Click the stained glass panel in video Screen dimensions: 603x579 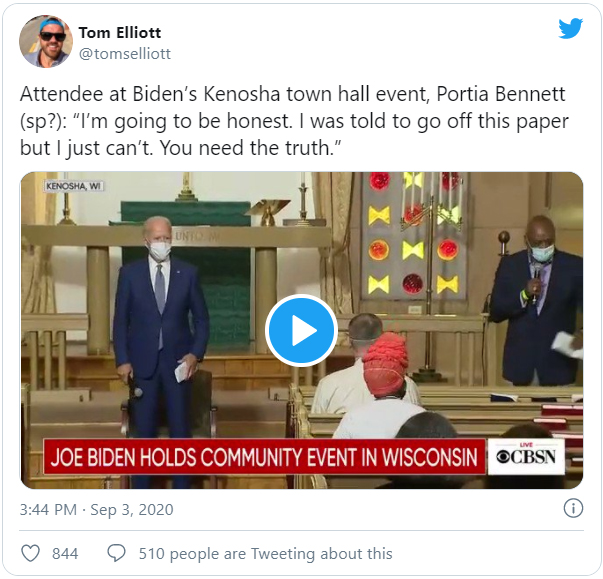[x=413, y=235]
